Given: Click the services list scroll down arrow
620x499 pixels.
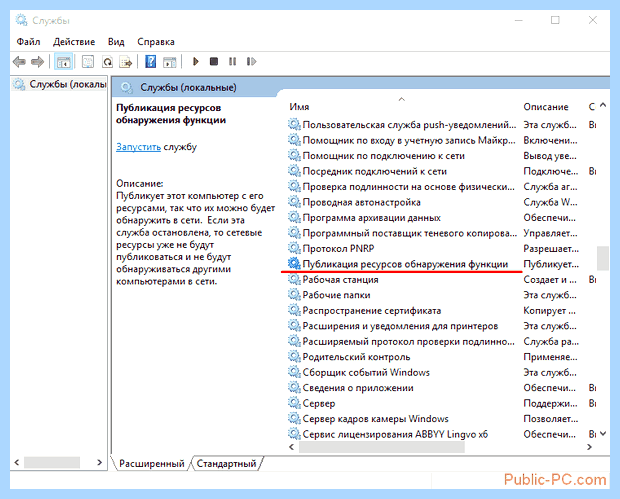Looking at the screenshot, I should [x=603, y=434].
